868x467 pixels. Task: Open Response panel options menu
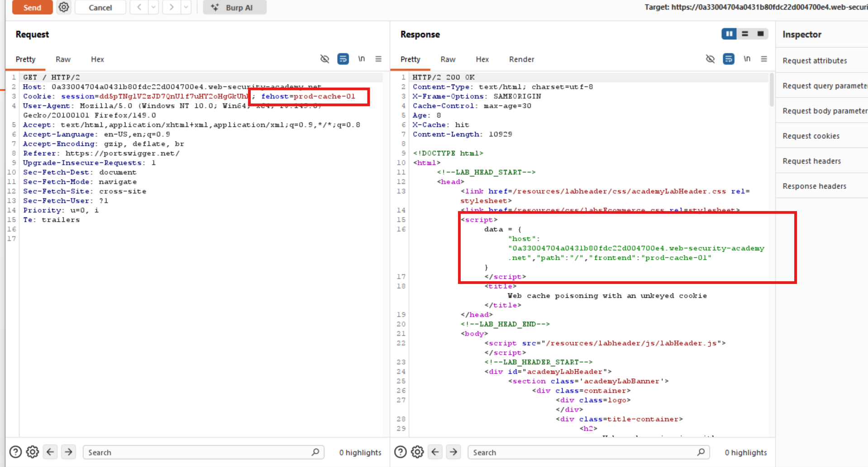point(764,59)
